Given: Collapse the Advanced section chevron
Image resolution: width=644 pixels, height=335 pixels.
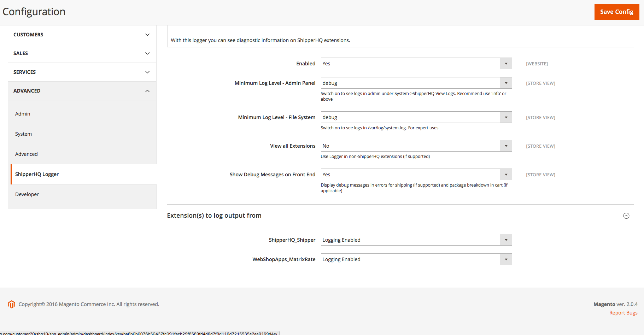Looking at the screenshot, I should point(147,91).
